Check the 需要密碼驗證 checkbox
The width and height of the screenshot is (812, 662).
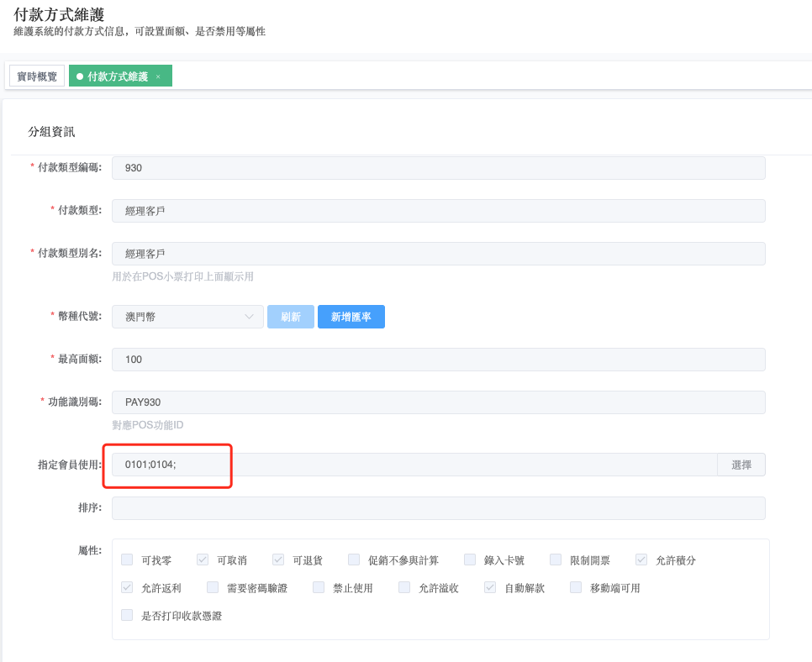pos(213,587)
